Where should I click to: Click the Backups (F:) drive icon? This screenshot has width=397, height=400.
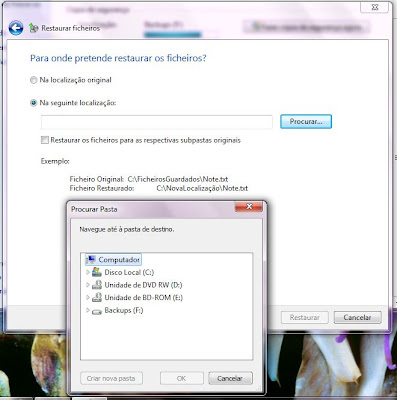pos(97,311)
